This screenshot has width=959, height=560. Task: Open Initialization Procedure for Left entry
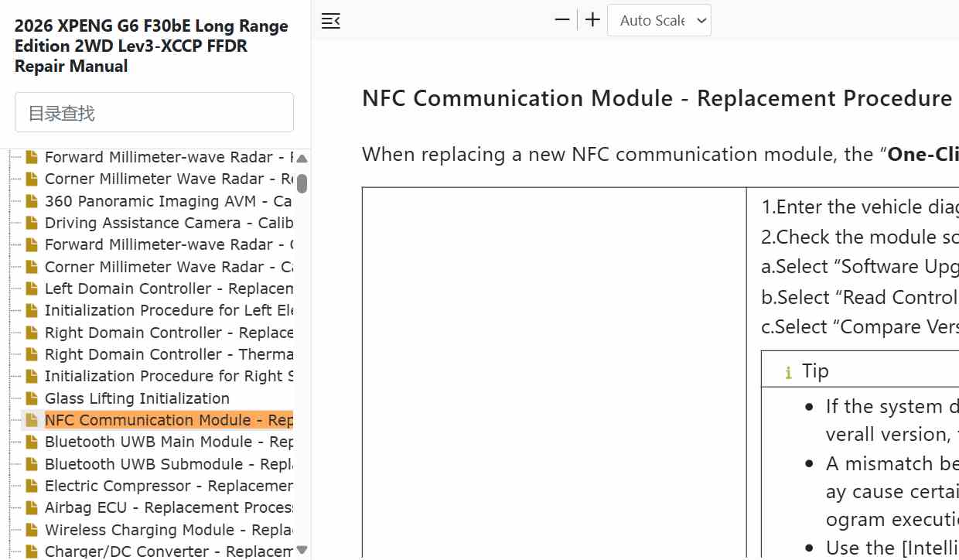coord(169,310)
